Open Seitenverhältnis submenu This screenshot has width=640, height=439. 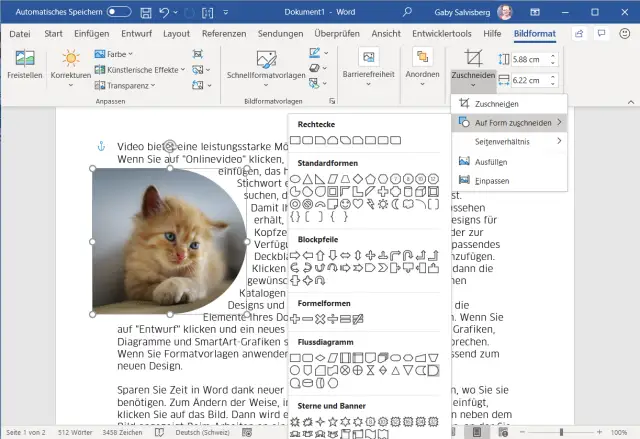[510, 141]
